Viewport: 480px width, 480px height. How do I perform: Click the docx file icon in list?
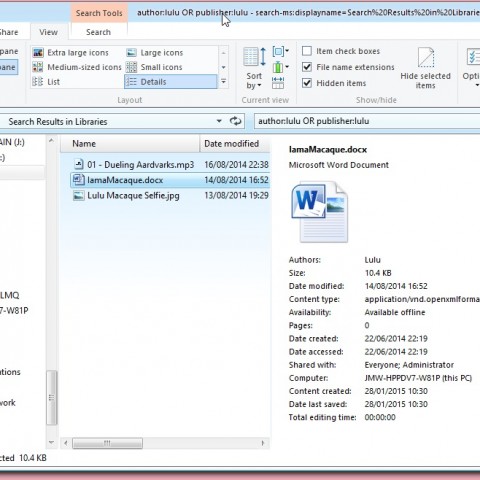pyautogui.click(x=79, y=180)
